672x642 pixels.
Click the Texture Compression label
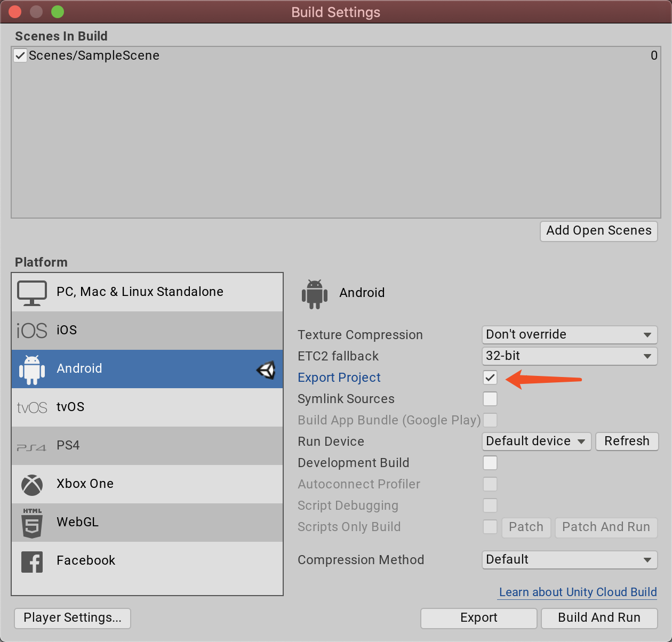[x=360, y=335]
